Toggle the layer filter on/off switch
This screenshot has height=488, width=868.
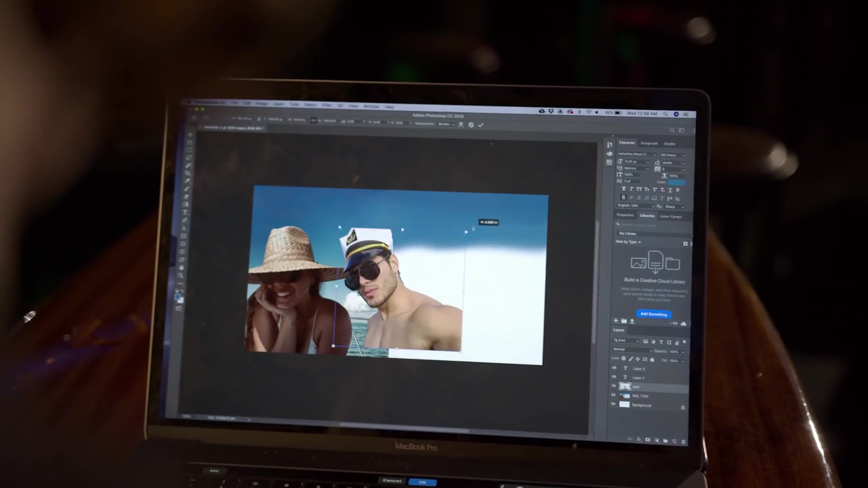pos(684,343)
